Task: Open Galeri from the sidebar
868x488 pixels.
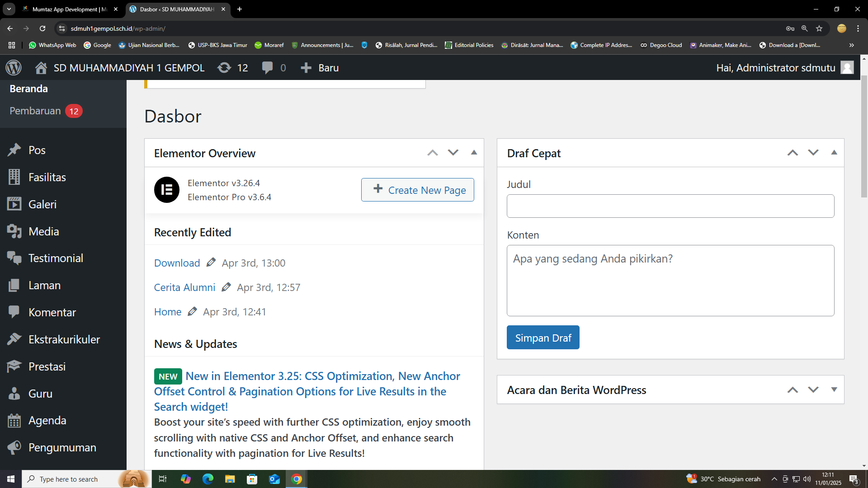Action: [x=42, y=204]
